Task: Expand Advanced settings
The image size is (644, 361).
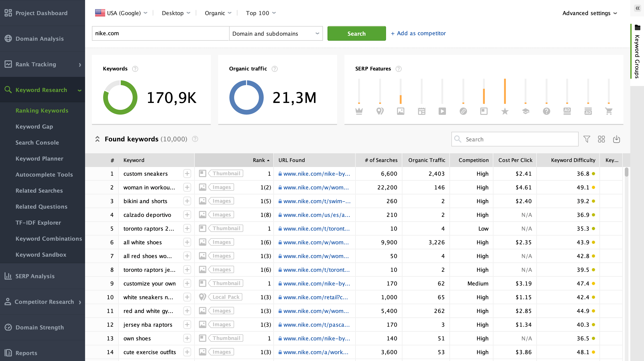Action: [590, 13]
